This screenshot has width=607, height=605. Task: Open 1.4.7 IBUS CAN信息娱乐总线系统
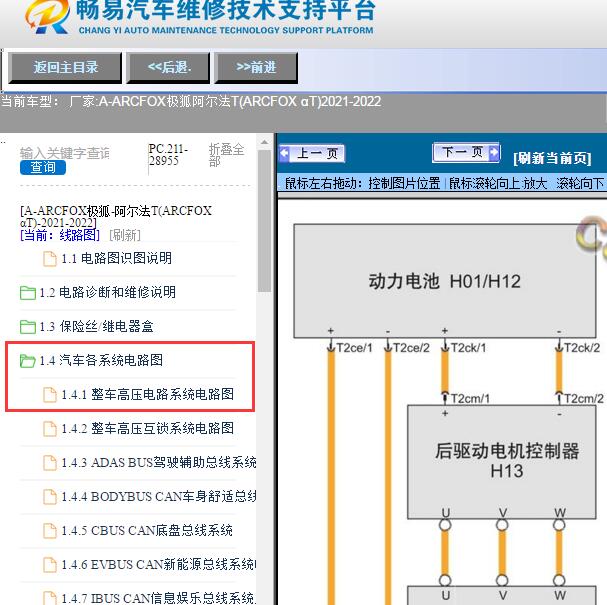pyautogui.click(x=159, y=598)
